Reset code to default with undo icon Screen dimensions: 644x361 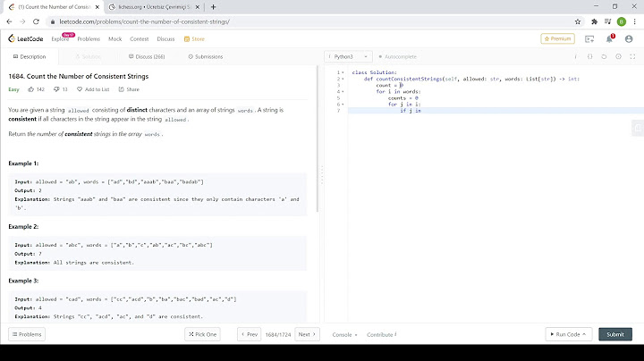tap(604, 56)
